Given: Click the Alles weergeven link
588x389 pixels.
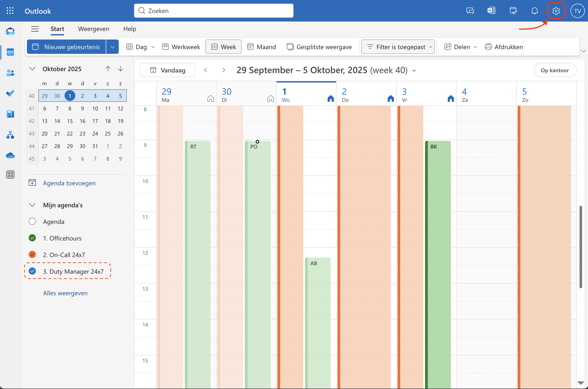Looking at the screenshot, I should (65, 293).
